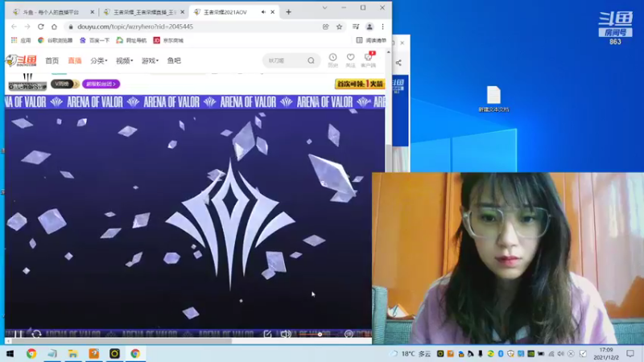Click the Bluetooth tray icon
The height and width of the screenshot is (362, 644).
[501, 353]
